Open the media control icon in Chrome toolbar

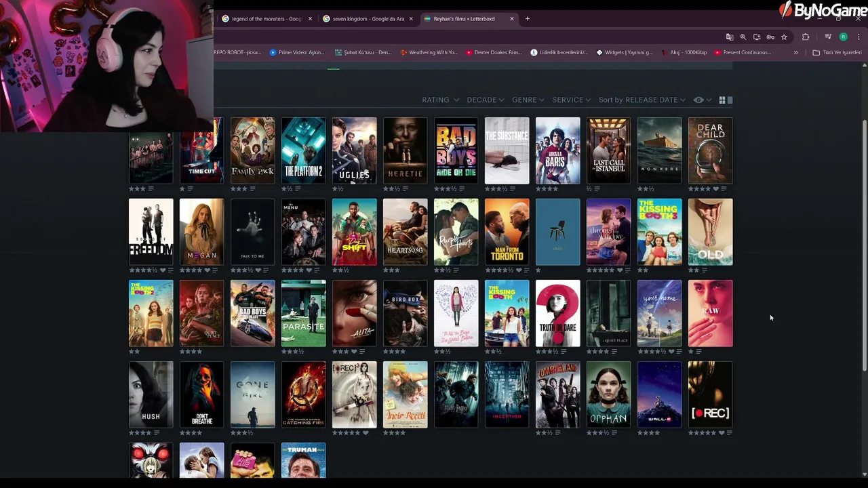tap(828, 37)
